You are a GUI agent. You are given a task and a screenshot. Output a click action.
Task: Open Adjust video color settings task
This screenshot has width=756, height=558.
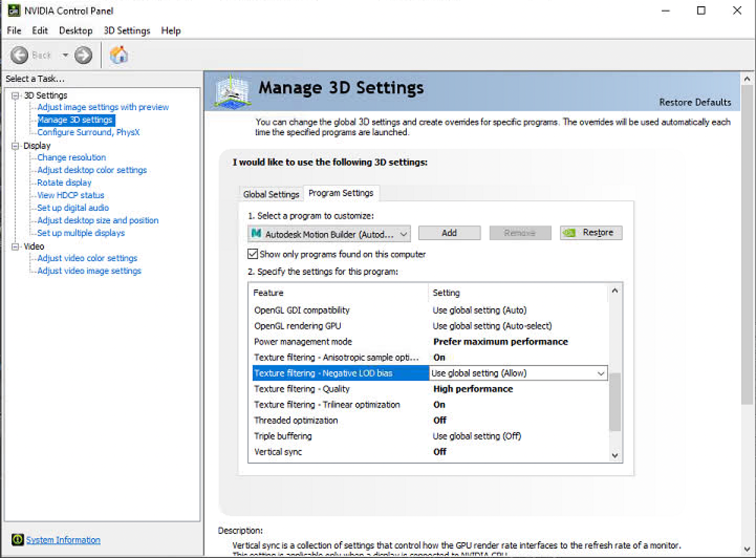pos(87,258)
